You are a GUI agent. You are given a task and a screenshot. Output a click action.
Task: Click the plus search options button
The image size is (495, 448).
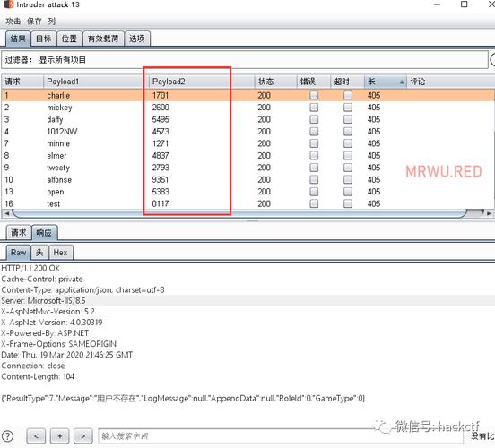tap(60, 436)
